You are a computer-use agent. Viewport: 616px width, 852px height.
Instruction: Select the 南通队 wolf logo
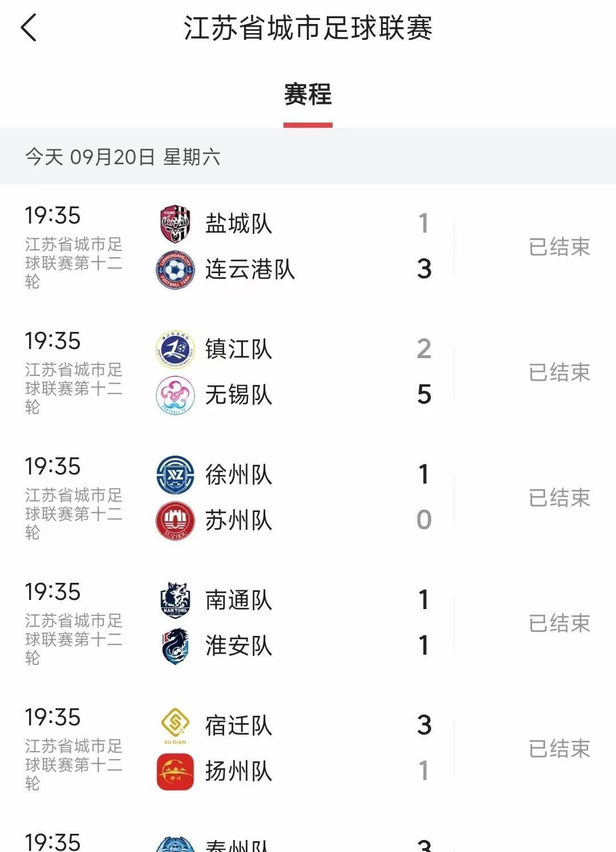(175, 601)
